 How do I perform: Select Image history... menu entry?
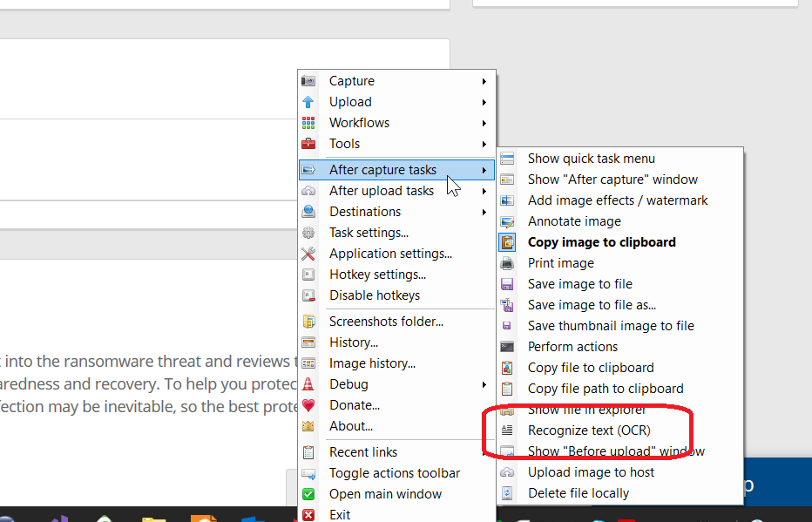point(396,363)
